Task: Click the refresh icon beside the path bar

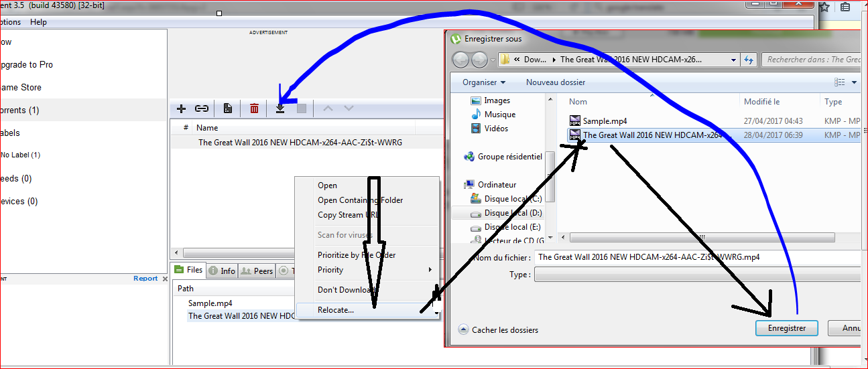Action: coord(749,60)
